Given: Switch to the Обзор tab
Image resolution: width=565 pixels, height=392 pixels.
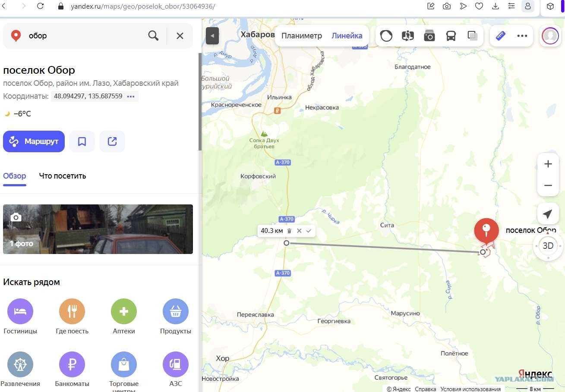Looking at the screenshot, I should pyautogui.click(x=15, y=176).
